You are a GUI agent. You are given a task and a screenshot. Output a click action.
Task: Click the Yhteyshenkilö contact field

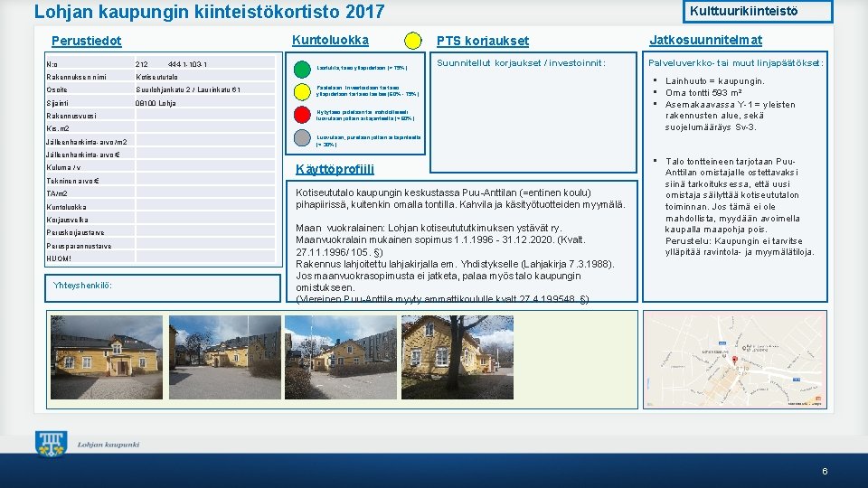[x=163, y=288]
